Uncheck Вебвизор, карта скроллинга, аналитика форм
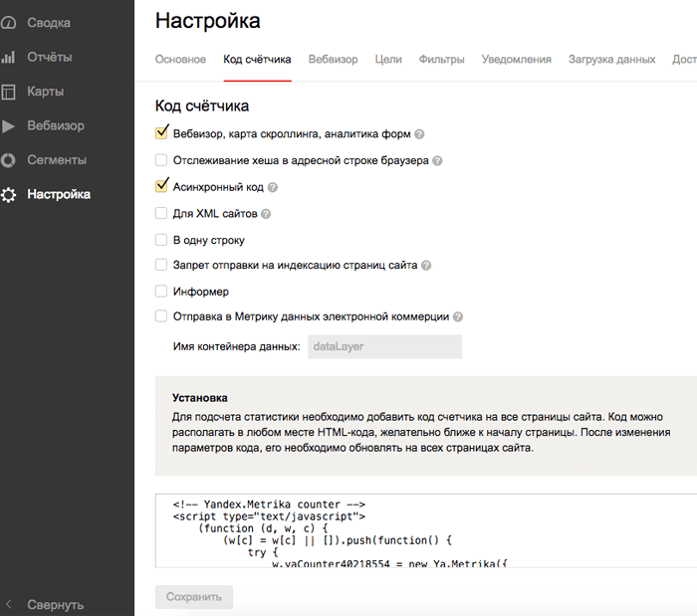 pyautogui.click(x=161, y=132)
